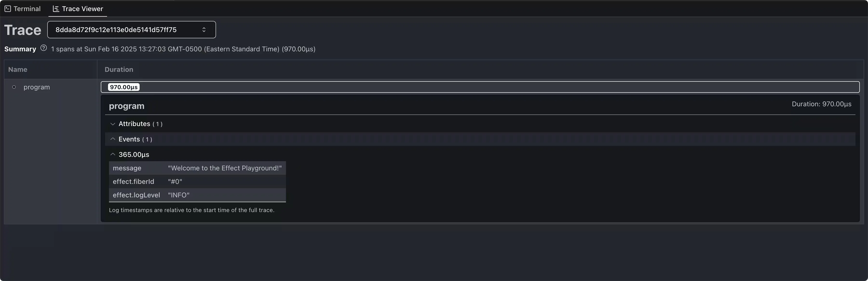
Task: Toggle the Events section closed
Action: coord(113,139)
